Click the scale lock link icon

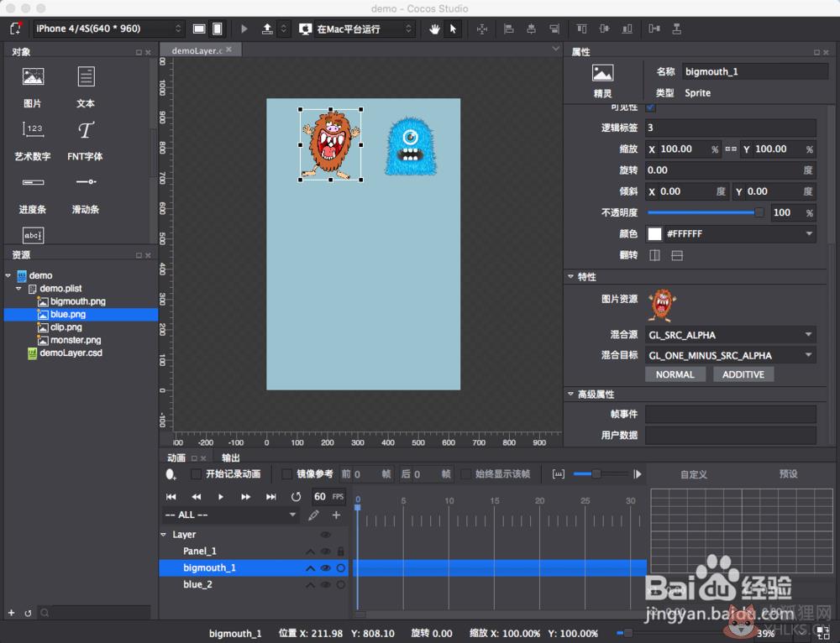[731, 149]
